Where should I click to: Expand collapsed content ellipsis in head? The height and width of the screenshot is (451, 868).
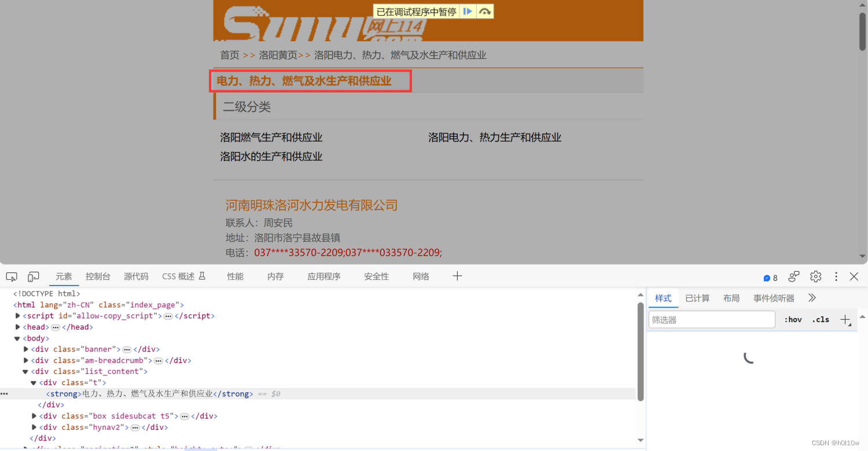[x=56, y=327]
